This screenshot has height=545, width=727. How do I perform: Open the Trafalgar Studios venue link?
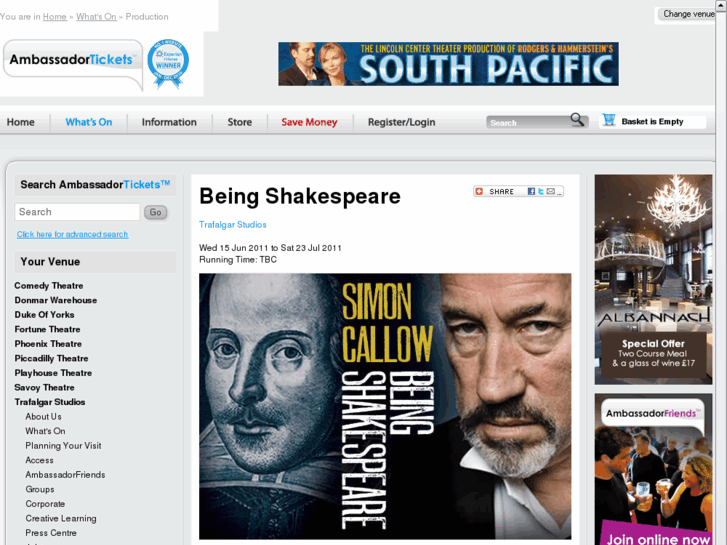(233, 224)
